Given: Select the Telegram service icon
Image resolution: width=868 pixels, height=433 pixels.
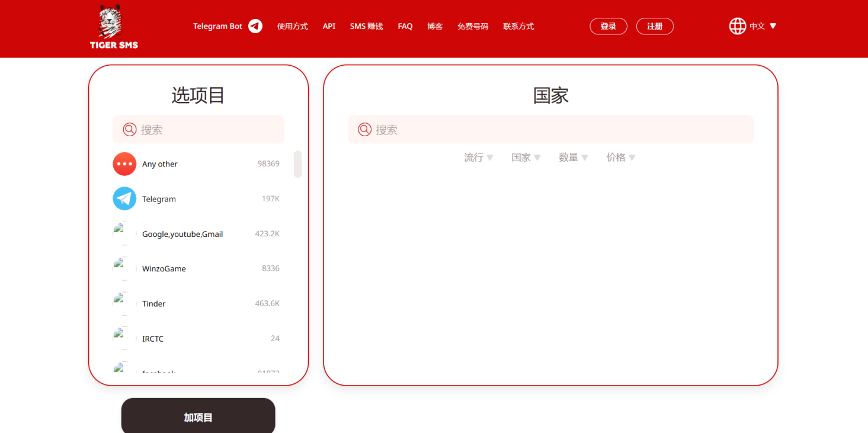Looking at the screenshot, I should [124, 199].
